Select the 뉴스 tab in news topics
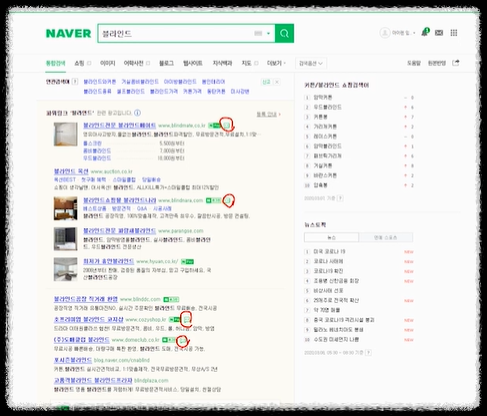487x416 pixels. [332, 237]
